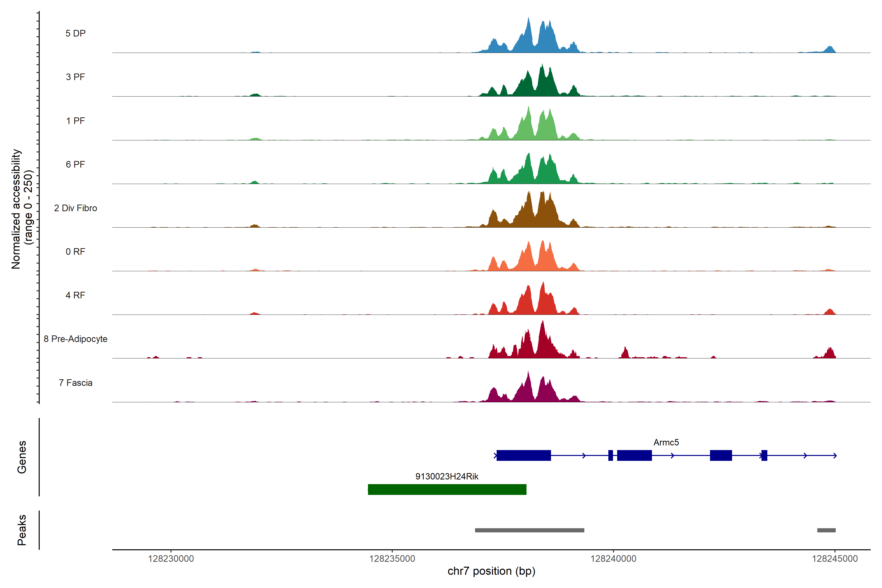Click the 3 PF track label
The image size is (882, 588).
click(75, 77)
